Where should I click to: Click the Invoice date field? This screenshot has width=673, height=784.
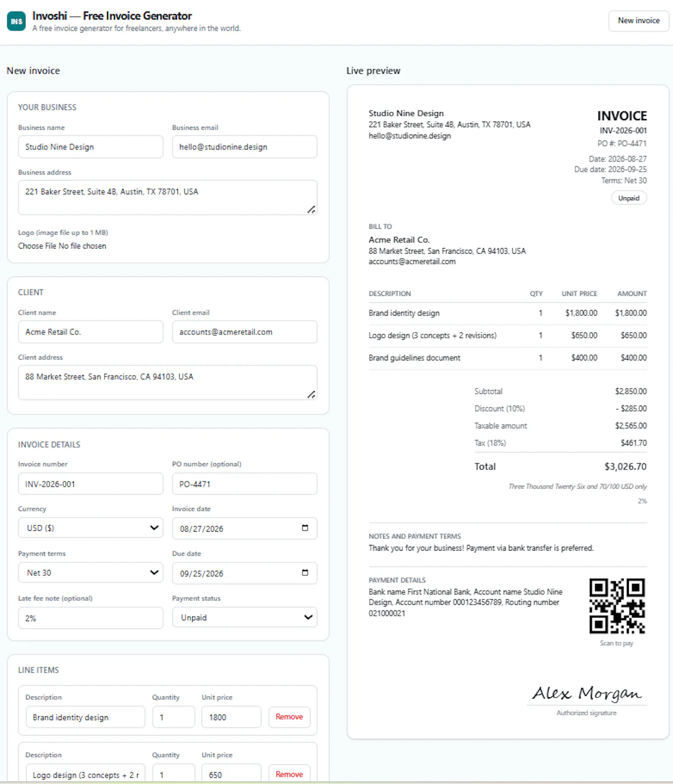[245, 528]
